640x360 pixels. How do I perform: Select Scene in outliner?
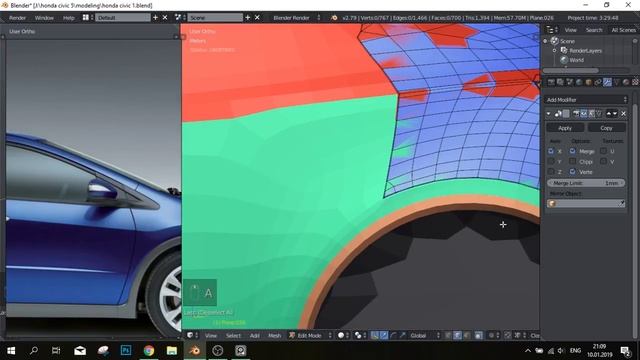coord(567,41)
